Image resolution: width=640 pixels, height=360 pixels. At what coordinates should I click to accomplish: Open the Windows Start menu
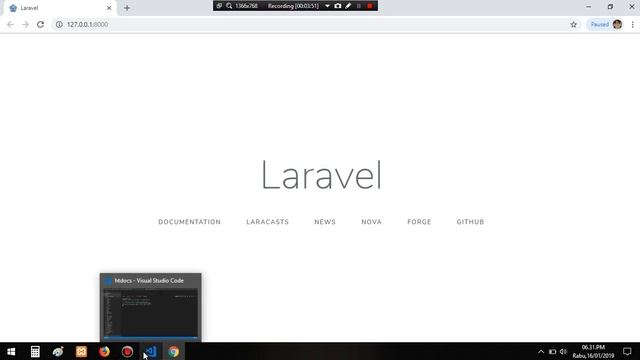11,351
